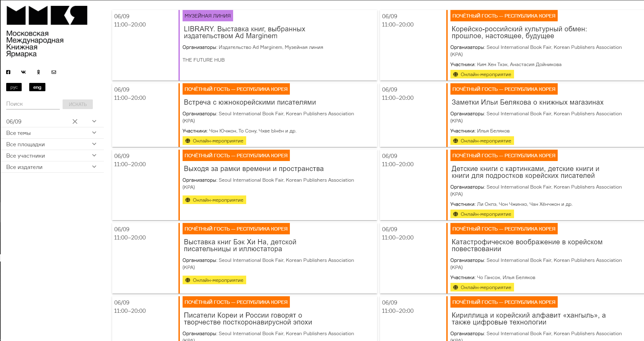Click the email envelope icon

tap(54, 72)
